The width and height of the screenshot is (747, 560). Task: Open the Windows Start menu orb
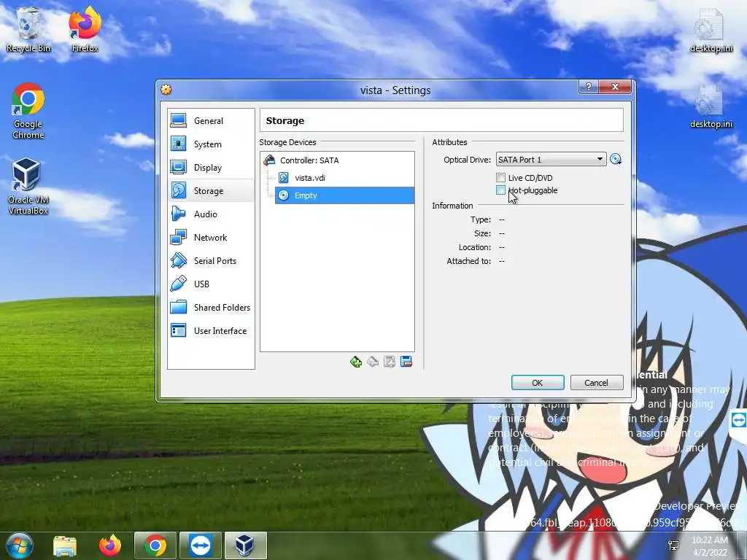point(18,545)
